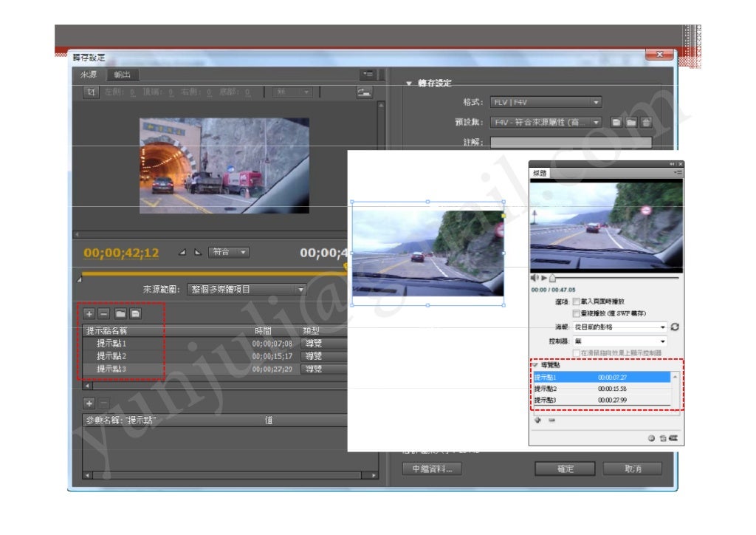Switch to the 輸出 tab
The width and height of the screenshot is (756, 535).
tap(123, 75)
